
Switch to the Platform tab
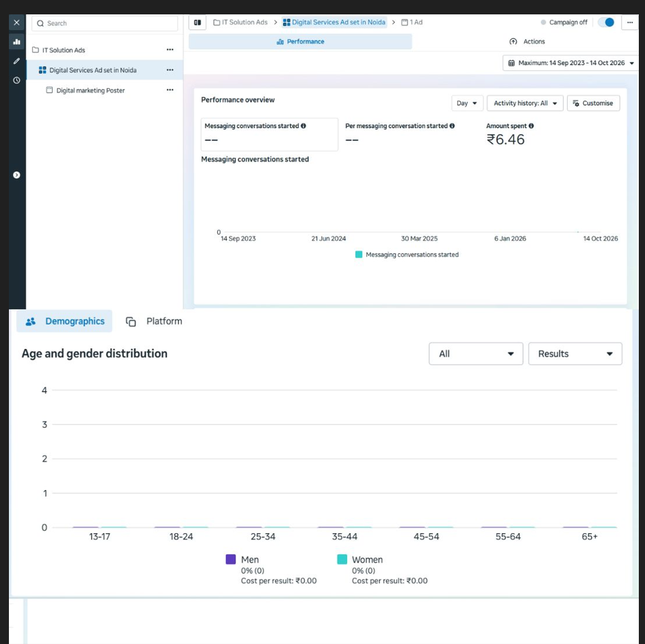coord(154,321)
